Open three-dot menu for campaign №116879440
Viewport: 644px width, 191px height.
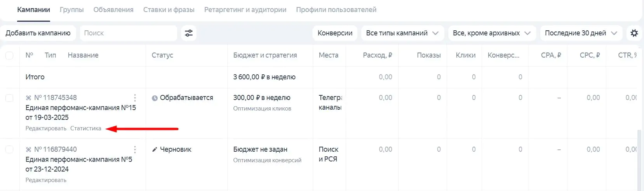click(135, 149)
